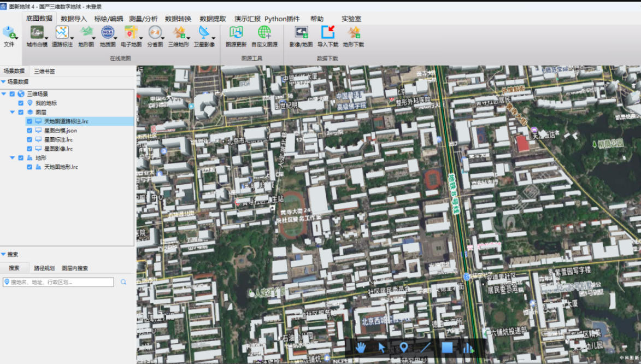The width and height of the screenshot is (641, 364).
Task: Collapse the 图层 tree node
Action: point(12,111)
